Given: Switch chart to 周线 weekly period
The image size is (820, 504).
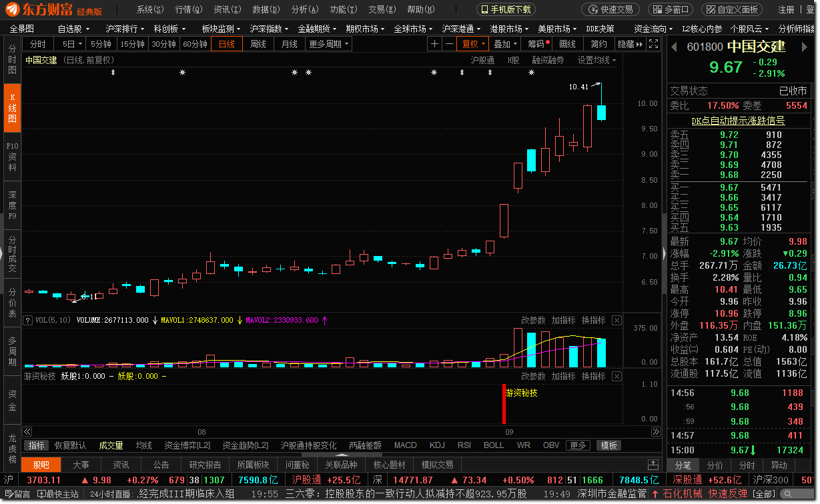Looking at the screenshot, I should coord(258,44).
